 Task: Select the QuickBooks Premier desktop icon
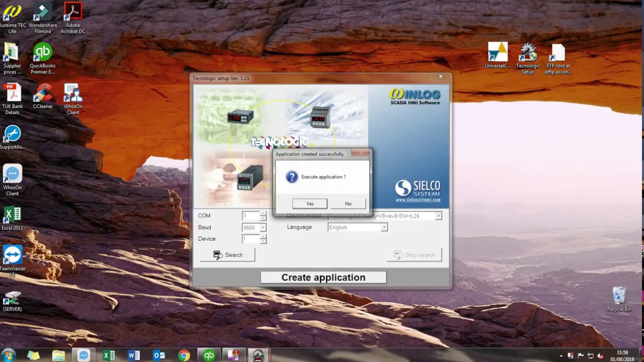pos(43,59)
